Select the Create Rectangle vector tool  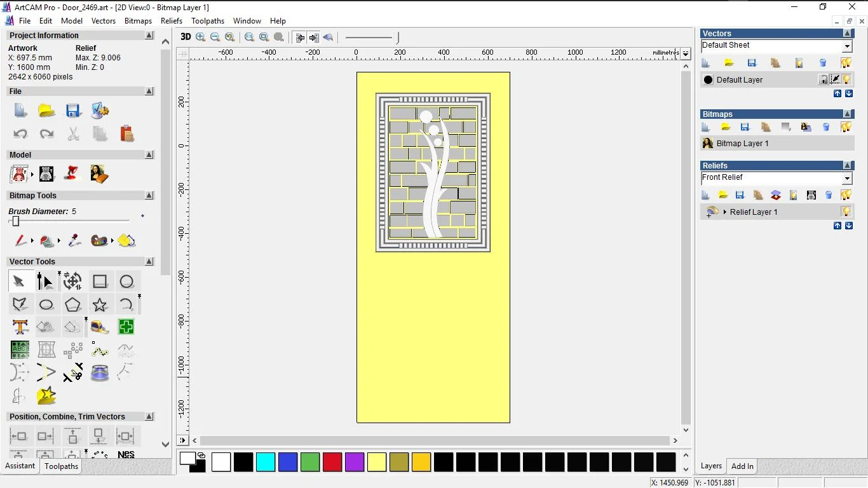point(100,281)
